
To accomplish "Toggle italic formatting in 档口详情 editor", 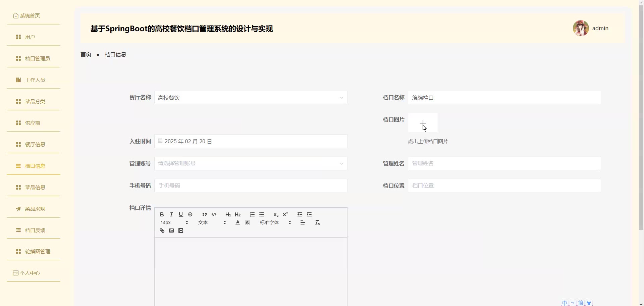I will (171, 214).
